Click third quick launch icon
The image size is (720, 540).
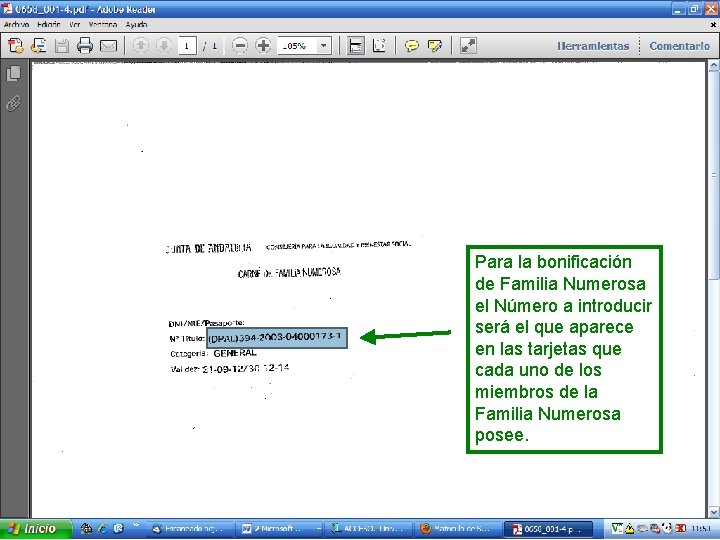[x=118, y=529]
